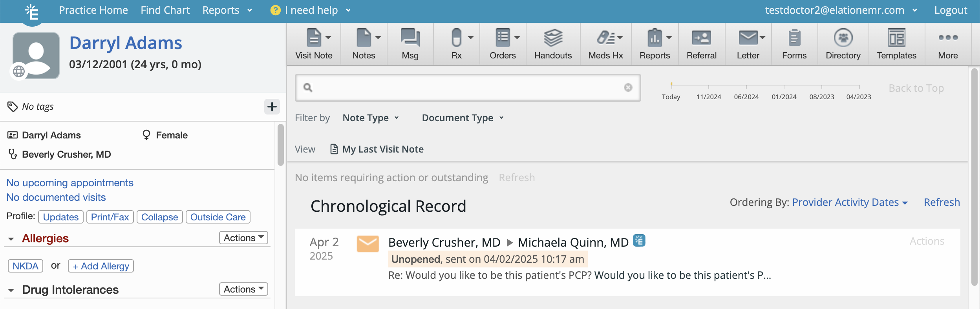This screenshot has width=980, height=309.
Task: Open the Document Type filter dropdown
Action: coord(463,118)
